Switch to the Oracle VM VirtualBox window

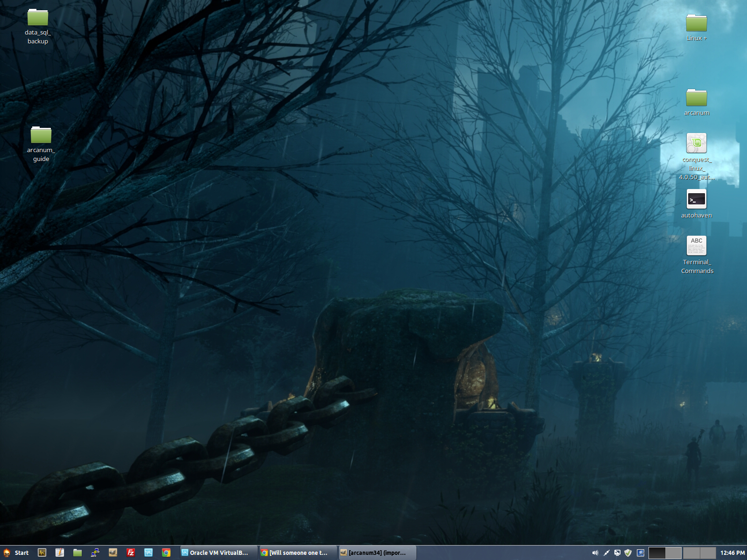pyautogui.click(x=218, y=553)
